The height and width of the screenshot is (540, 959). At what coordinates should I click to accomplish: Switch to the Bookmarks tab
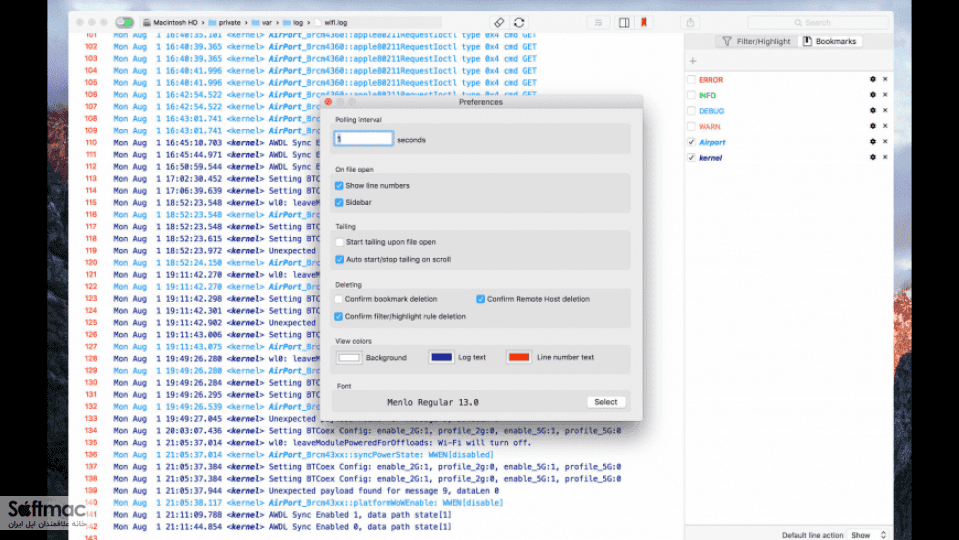click(x=830, y=41)
